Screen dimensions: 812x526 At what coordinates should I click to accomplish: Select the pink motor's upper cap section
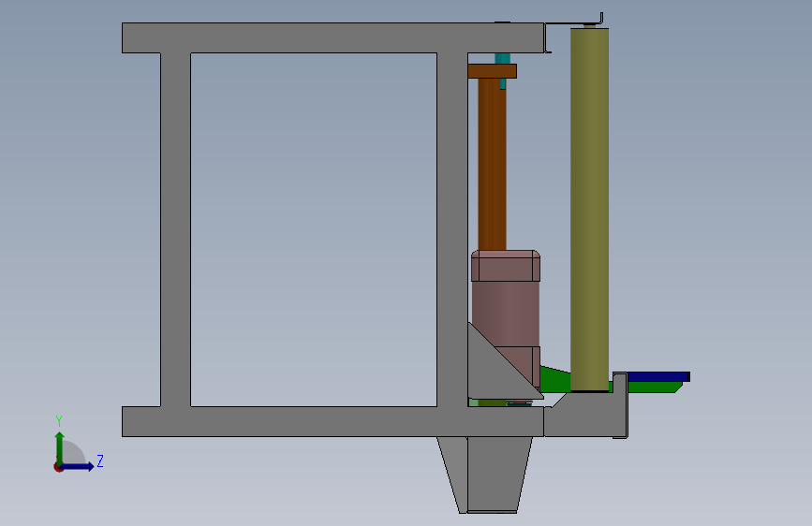tap(506, 266)
